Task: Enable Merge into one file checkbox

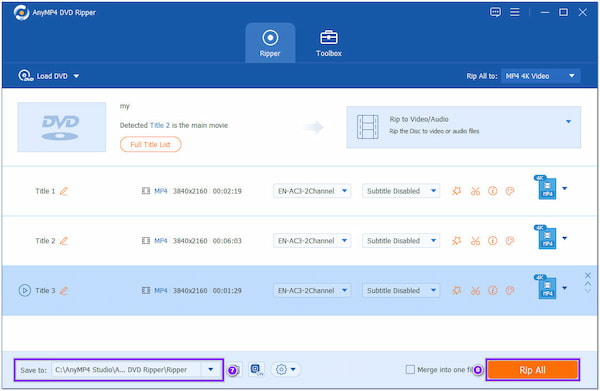Action: [410, 370]
